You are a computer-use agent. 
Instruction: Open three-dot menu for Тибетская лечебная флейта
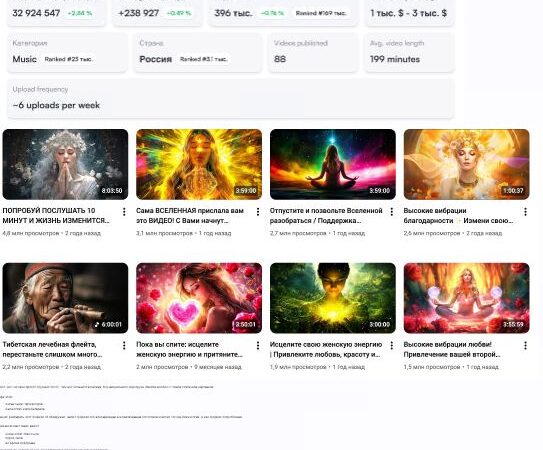point(124,345)
